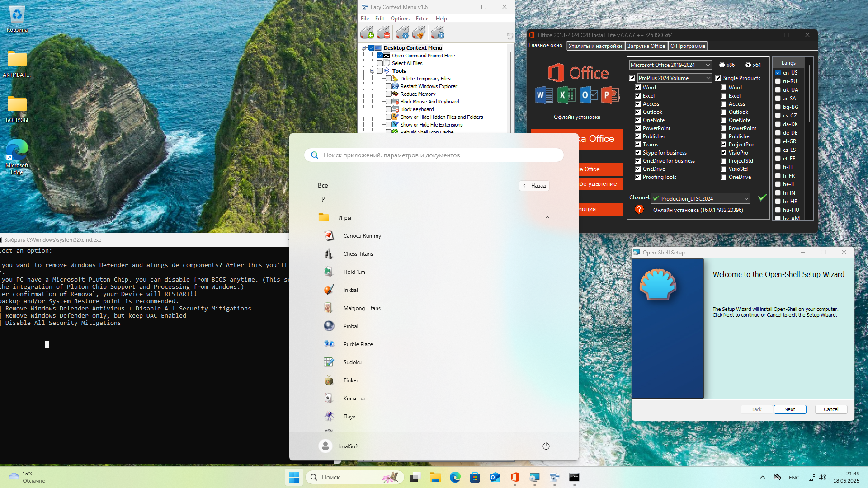Collapse the Desktop Context Menu tree node

coord(363,48)
